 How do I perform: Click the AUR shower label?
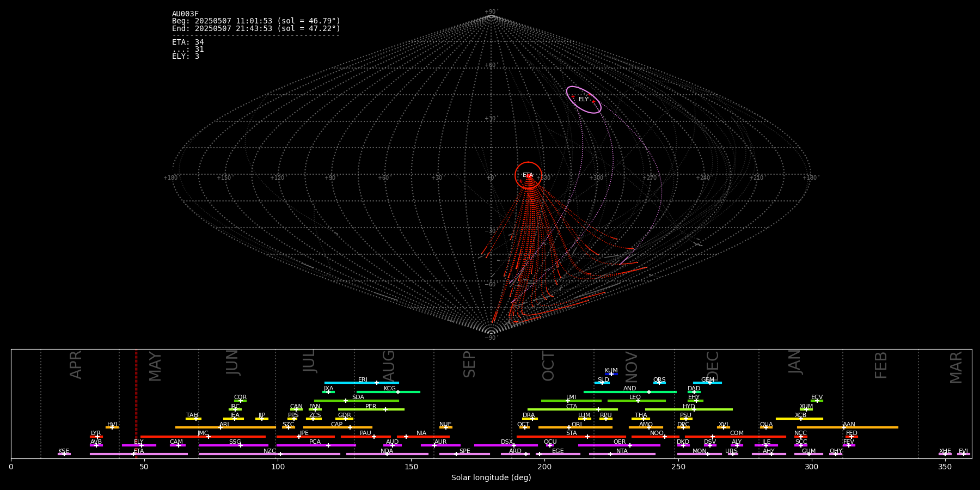coord(440,442)
